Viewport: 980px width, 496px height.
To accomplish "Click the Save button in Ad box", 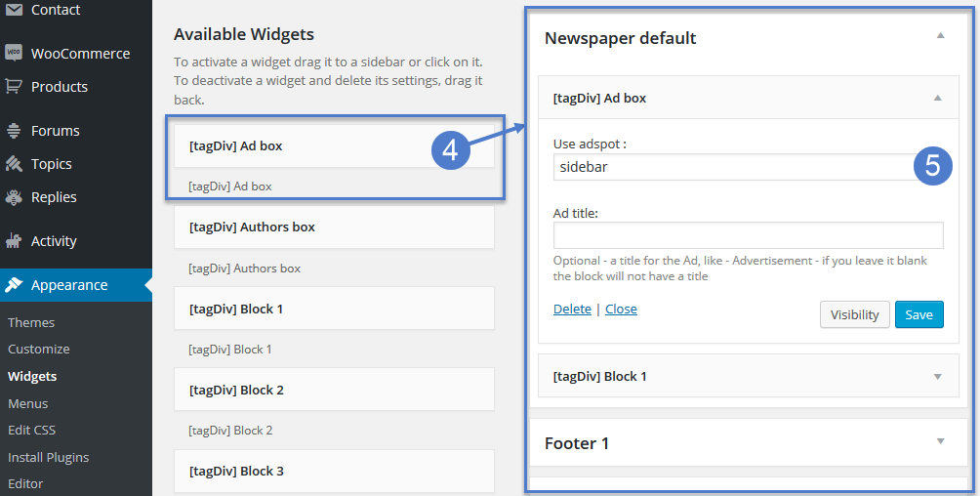I will tap(919, 314).
